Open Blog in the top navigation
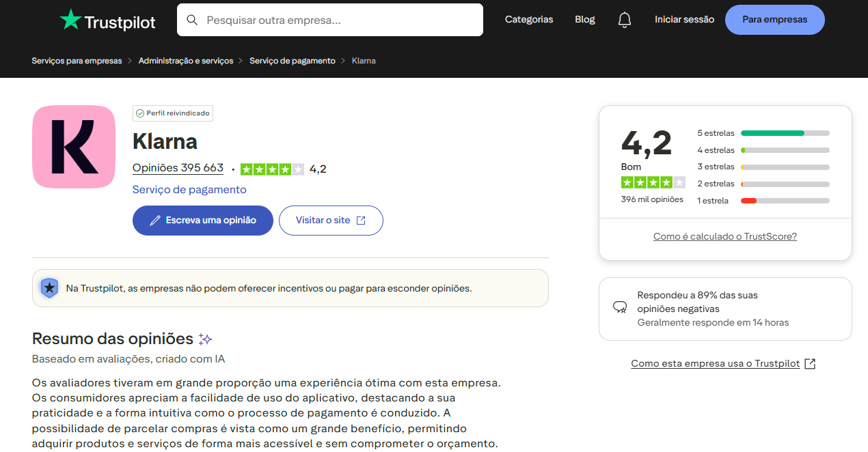 585,20
